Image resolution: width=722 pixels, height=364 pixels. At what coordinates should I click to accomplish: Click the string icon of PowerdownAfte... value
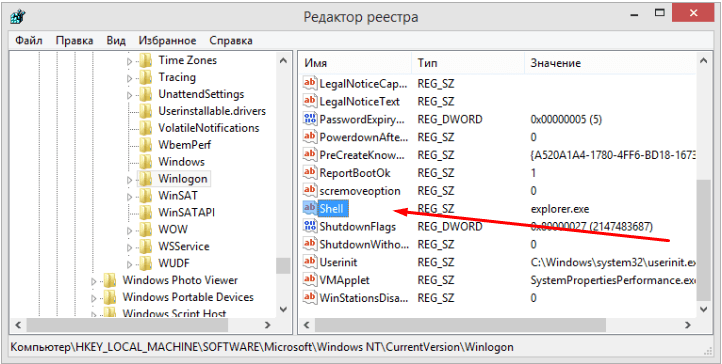310,137
